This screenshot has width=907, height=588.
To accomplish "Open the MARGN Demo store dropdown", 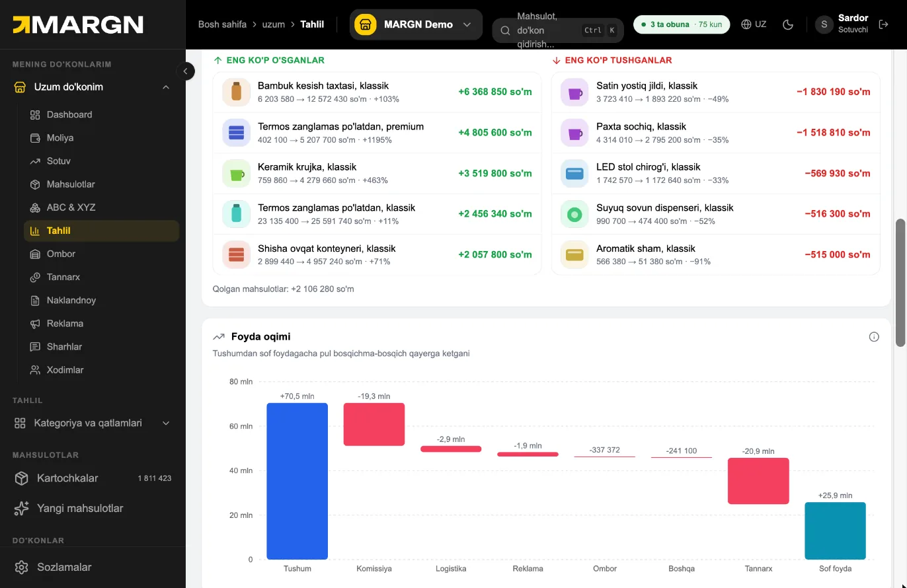I will tap(416, 24).
